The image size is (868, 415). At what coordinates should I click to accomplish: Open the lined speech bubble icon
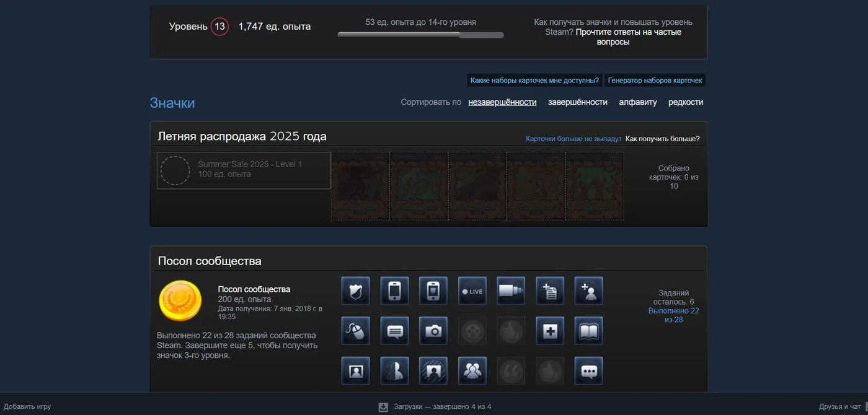(394, 331)
